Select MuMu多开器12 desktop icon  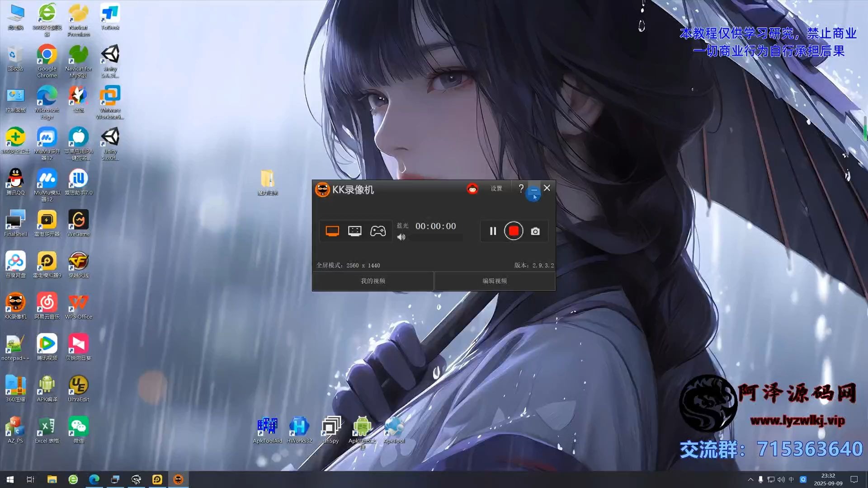[x=47, y=144]
